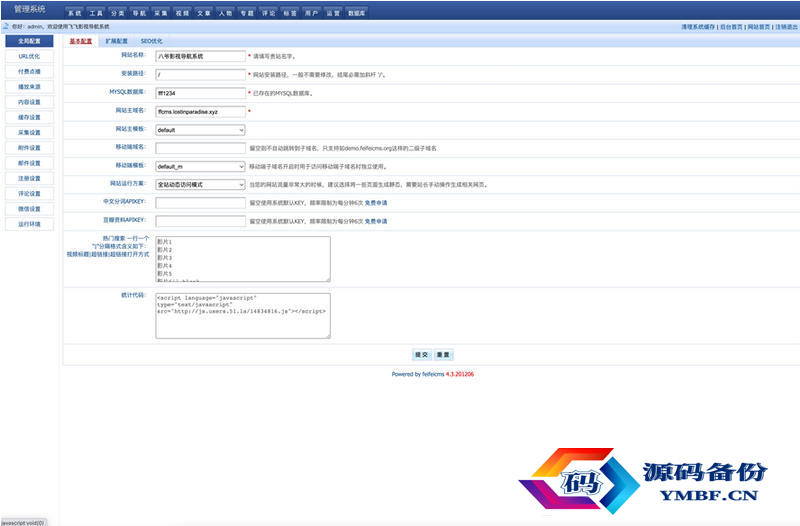Select 全局配置 in the left sidebar
Image resolution: width=800 pixels, height=526 pixels.
click(x=29, y=41)
